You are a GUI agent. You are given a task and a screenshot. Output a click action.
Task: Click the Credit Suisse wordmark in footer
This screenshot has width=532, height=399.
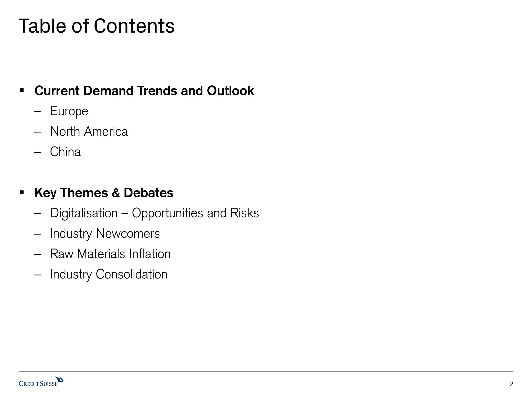pyautogui.click(x=38, y=384)
